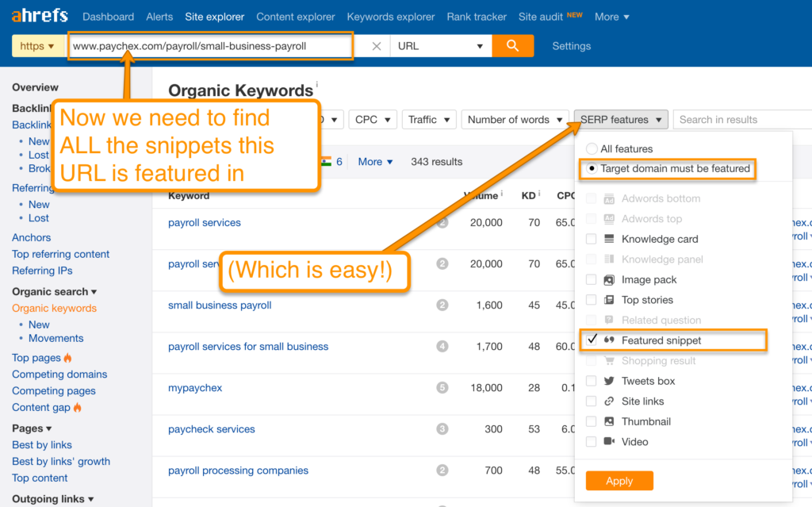
Task: Go to Dashboard in top navigation
Action: pos(108,17)
